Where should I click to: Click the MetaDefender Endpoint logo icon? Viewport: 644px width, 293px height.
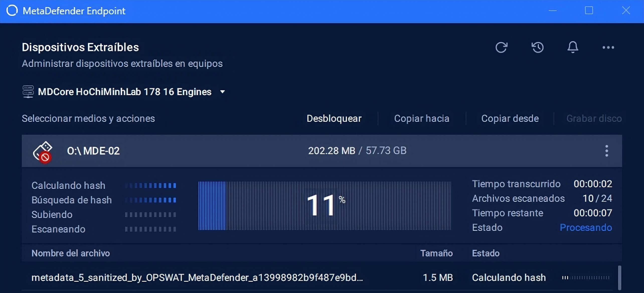[12, 11]
